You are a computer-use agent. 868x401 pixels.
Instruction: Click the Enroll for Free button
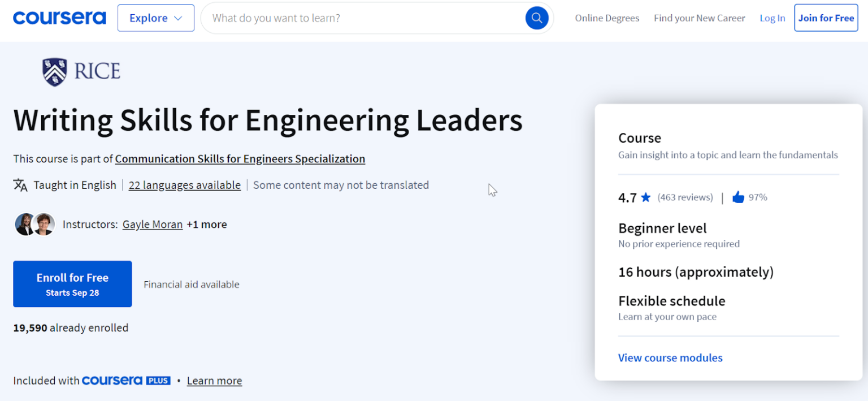[x=72, y=283]
